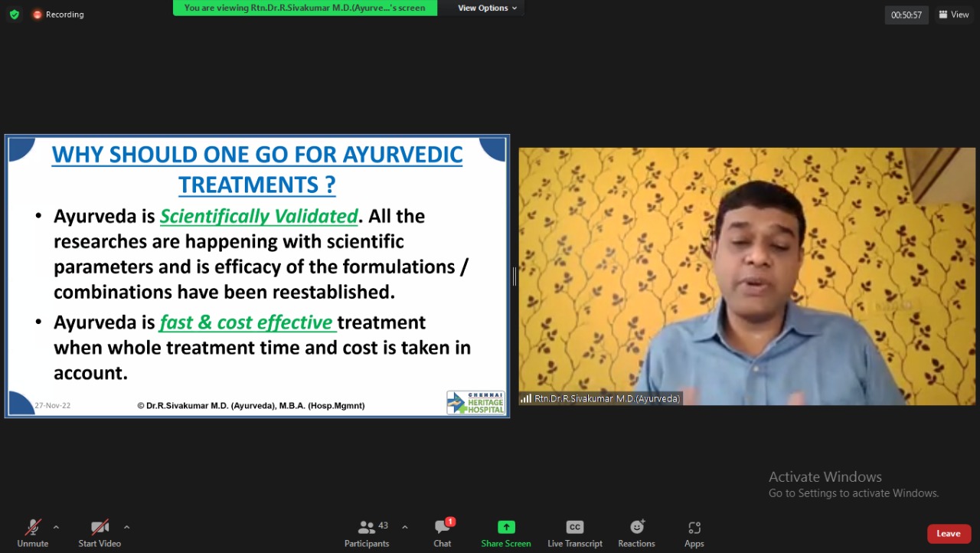The image size is (980, 553).
Task: Open the Apps panel
Action: (694, 533)
